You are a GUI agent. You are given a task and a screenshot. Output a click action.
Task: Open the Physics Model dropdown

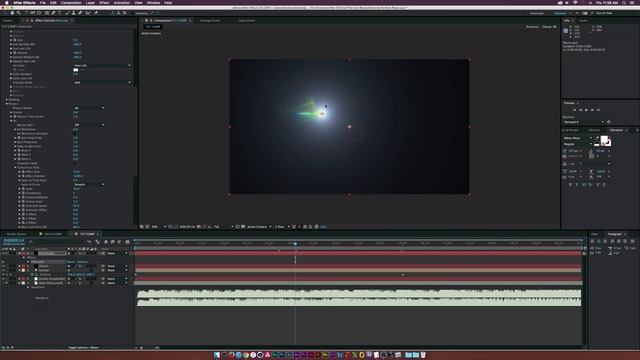pos(89,108)
